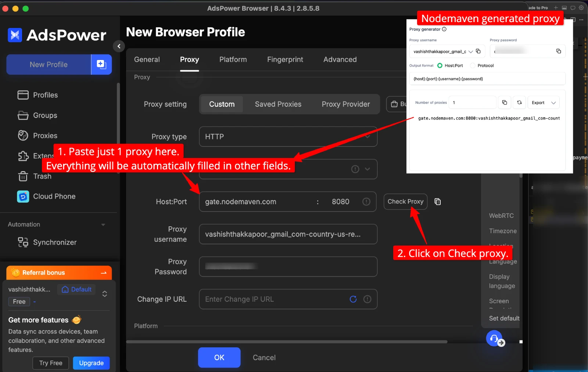Open Groups in the sidebar
The image size is (588, 372).
(37, 115)
